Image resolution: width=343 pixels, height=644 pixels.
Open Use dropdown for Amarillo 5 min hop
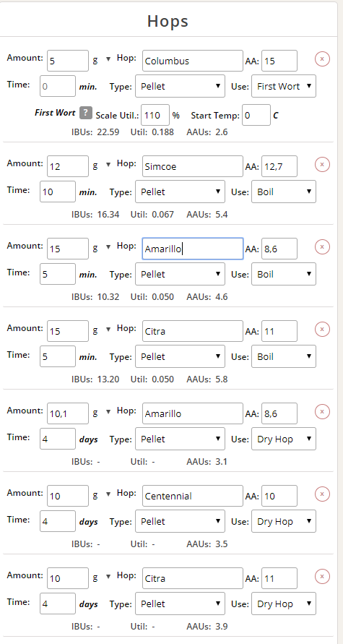284,274
